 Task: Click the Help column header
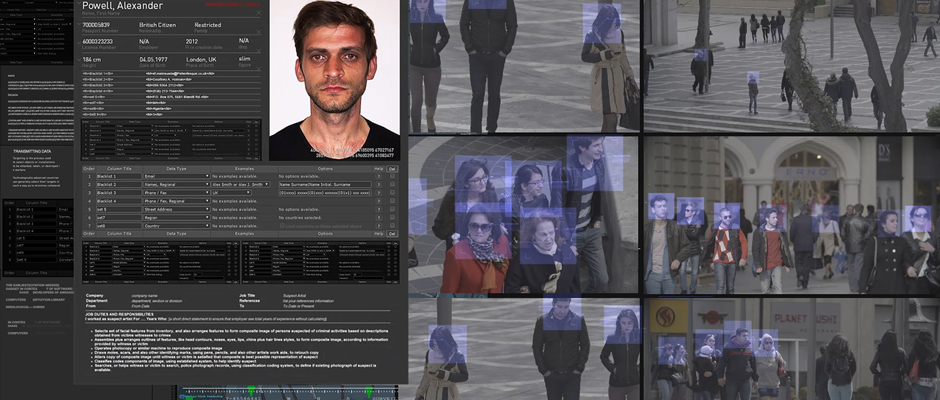coord(378,169)
